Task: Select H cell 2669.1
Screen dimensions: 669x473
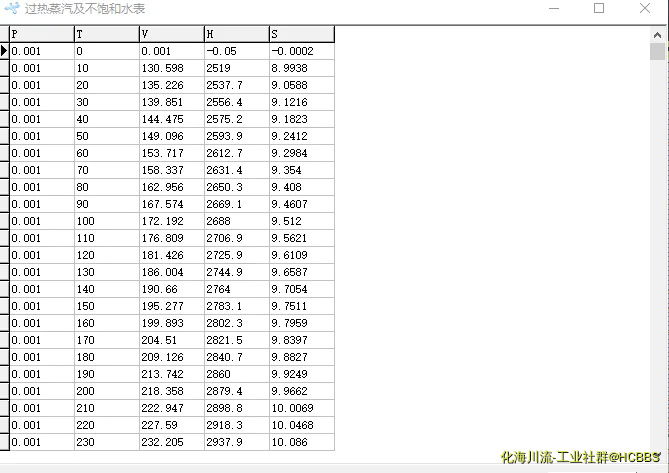Action: (x=237, y=204)
